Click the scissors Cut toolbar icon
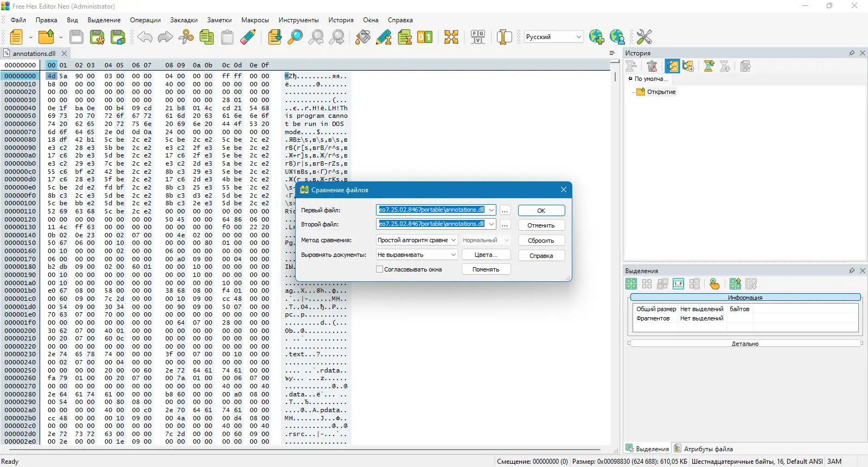 point(186,37)
